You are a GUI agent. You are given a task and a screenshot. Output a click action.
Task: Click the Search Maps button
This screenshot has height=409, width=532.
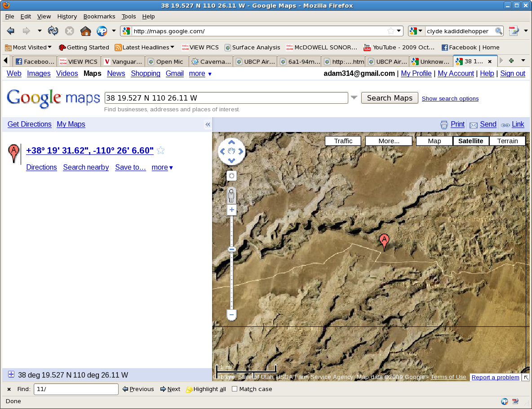390,98
